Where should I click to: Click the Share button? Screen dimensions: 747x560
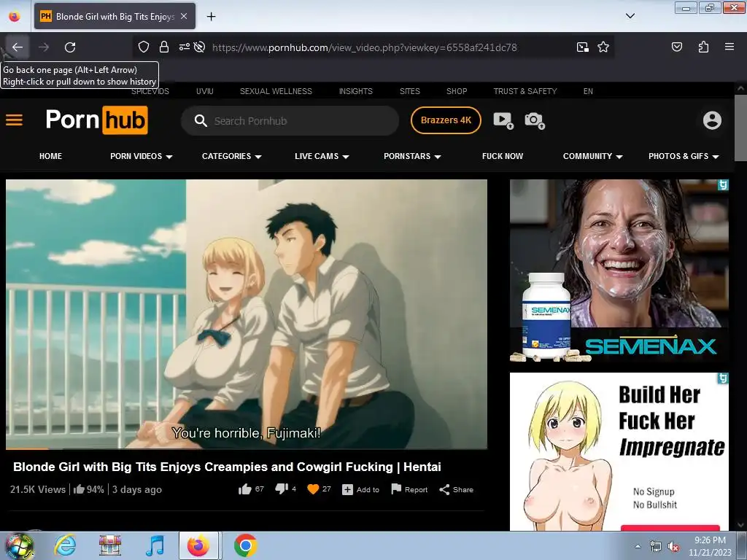(x=457, y=489)
